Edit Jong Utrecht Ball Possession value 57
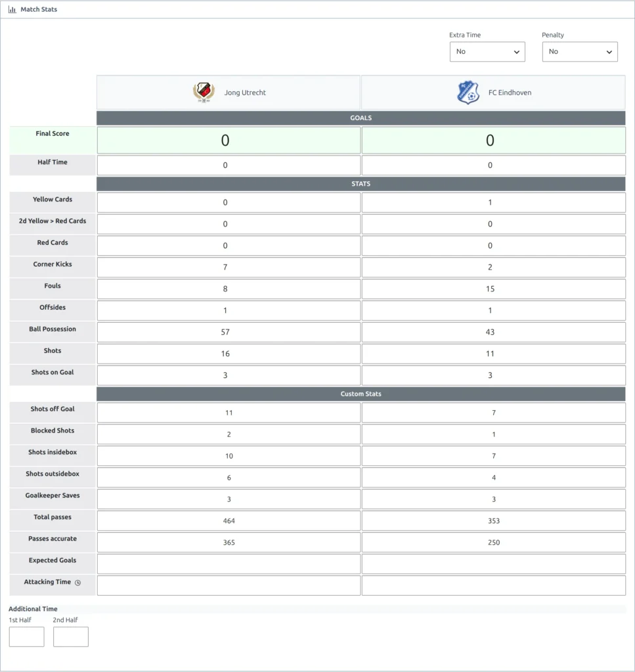Screen dimensions: 635x672 point(229,332)
